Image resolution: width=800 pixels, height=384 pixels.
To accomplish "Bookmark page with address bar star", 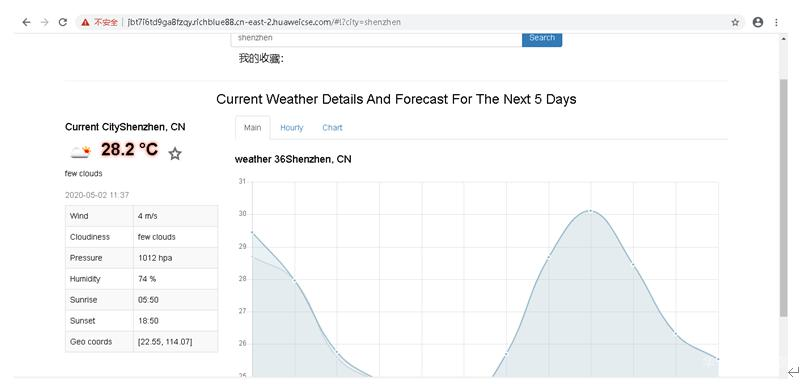I will (x=735, y=22).
